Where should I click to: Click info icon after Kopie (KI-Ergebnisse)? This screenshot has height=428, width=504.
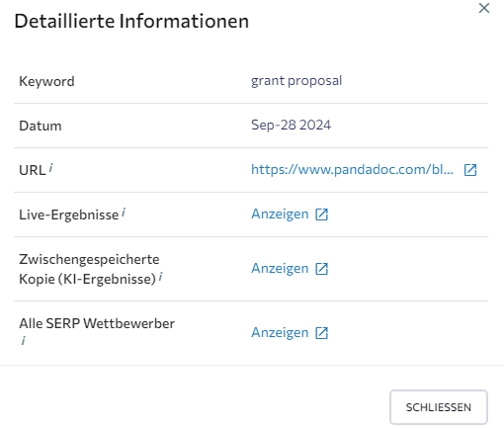coord(160,277)
